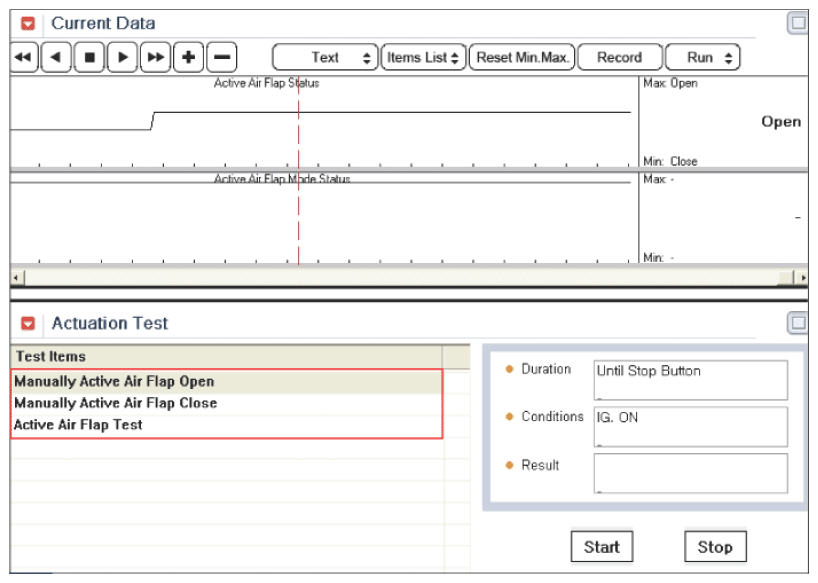Stop playback with the square button
The width and height of the screenshot is (818, 583).
tap(90, 57)
